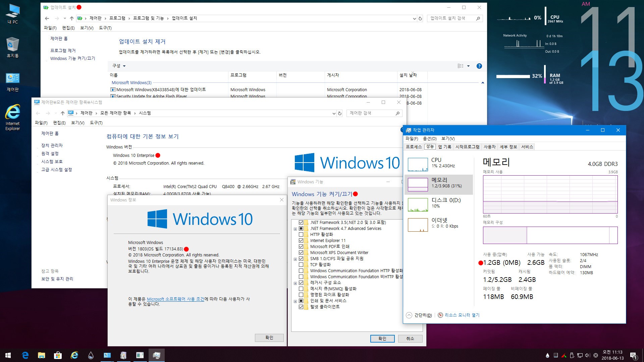Switch to 세부 정보 tab
The image size is (644, 362).
(x=508, y=147)
